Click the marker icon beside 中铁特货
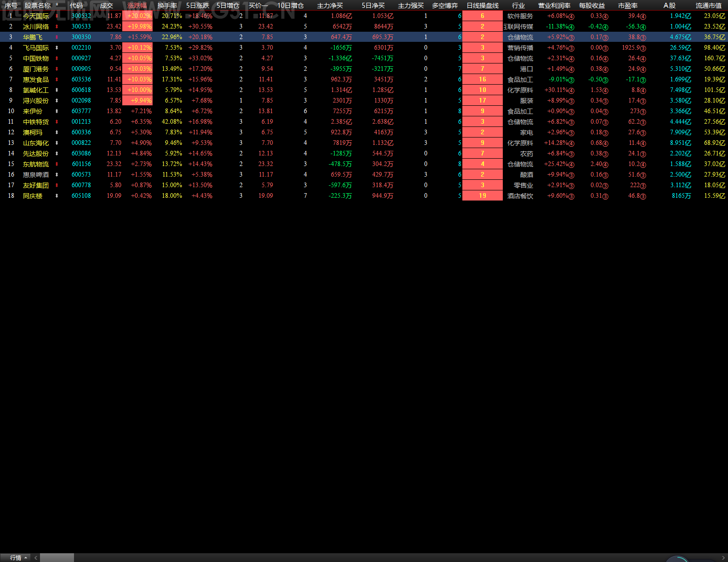This screenshot has height=562, width=728. click(x=57, y=122)
